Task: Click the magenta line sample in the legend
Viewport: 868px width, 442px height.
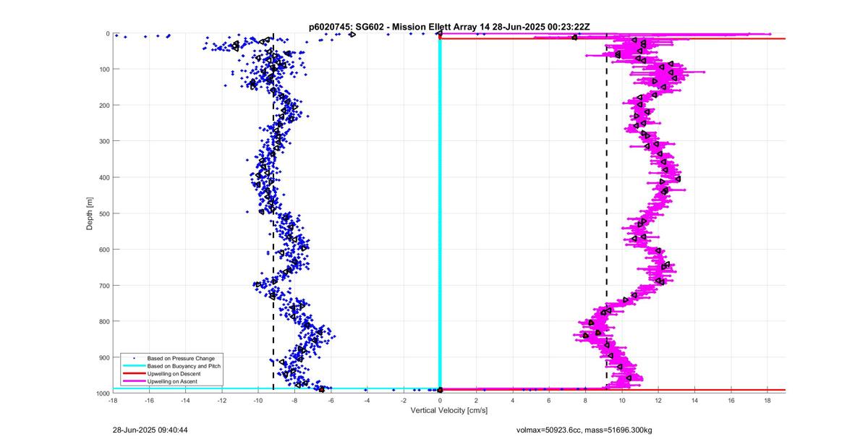Action: pyautogui.click(x=133, y=381)
